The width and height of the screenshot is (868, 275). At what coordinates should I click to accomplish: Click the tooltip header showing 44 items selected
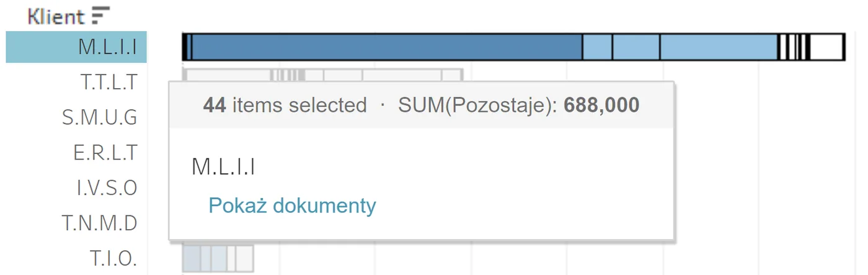[422, 105]
